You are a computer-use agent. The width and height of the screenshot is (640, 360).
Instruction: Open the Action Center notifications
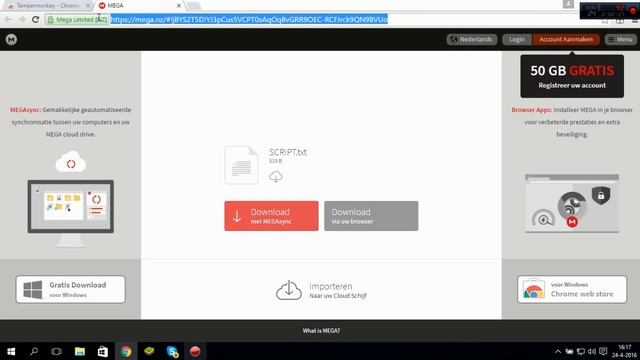point(603,351)
